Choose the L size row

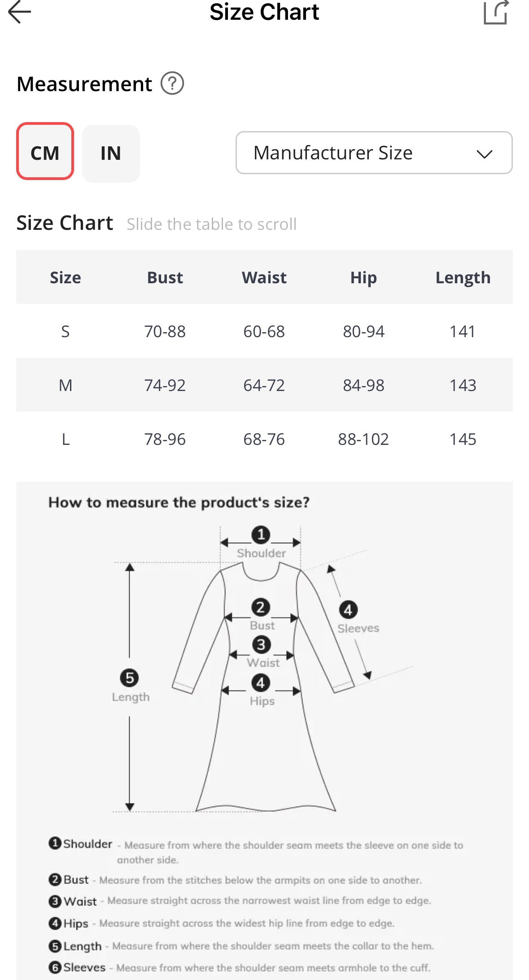point(264,439)
